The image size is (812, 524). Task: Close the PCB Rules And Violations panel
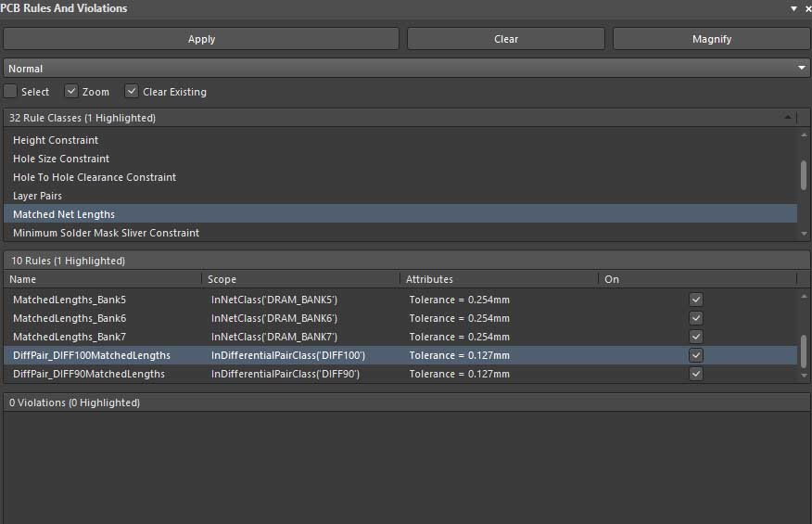[x=807, y=8]
